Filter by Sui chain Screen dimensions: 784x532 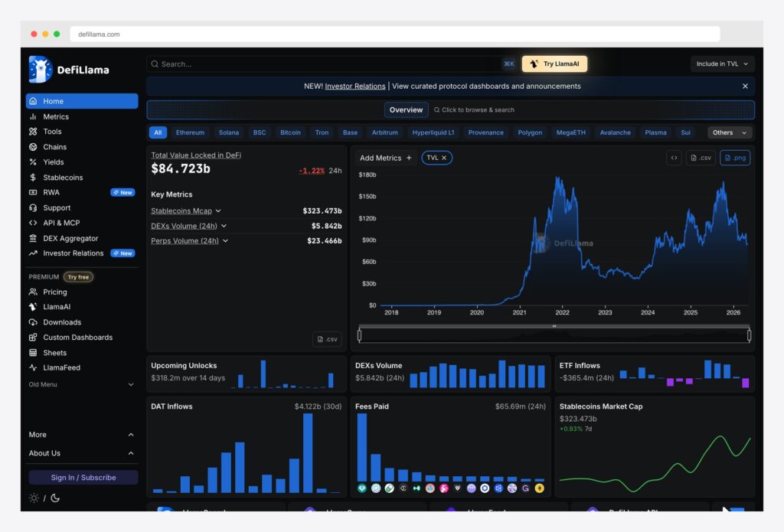(685, 132)
